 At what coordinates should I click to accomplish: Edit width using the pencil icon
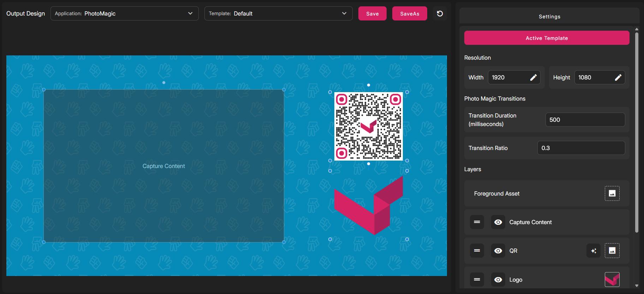533,77
